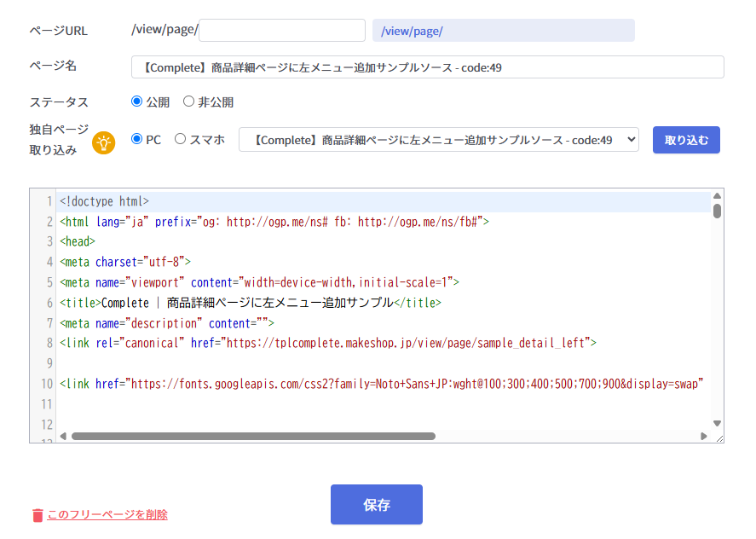
Task: Click the ページ名 label
Action: click(x=53, y=66)
